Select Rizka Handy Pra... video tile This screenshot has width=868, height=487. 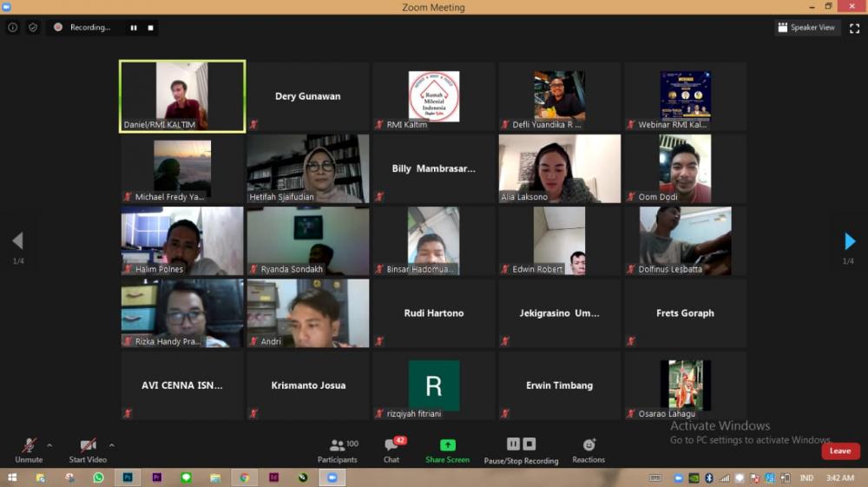(x=182, y=313)
